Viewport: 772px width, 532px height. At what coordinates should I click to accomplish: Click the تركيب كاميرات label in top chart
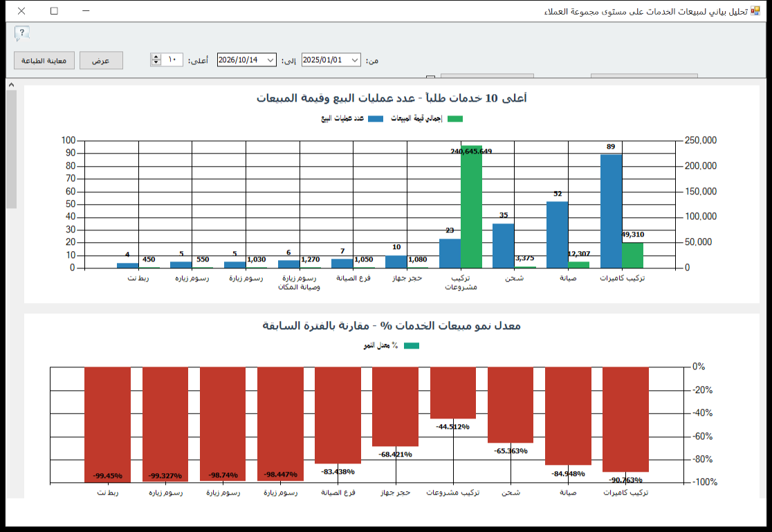click(623, 278)
